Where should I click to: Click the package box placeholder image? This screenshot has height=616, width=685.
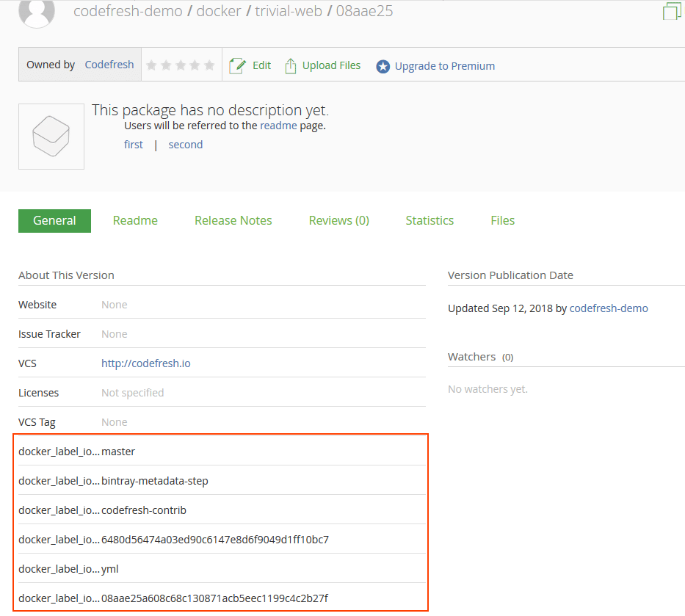click(x=51, y=137)
